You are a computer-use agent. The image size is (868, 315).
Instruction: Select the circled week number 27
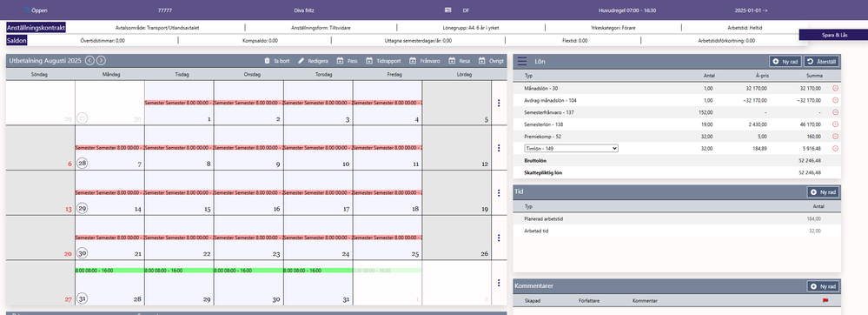pyautogui.click(x=82, y=118)
